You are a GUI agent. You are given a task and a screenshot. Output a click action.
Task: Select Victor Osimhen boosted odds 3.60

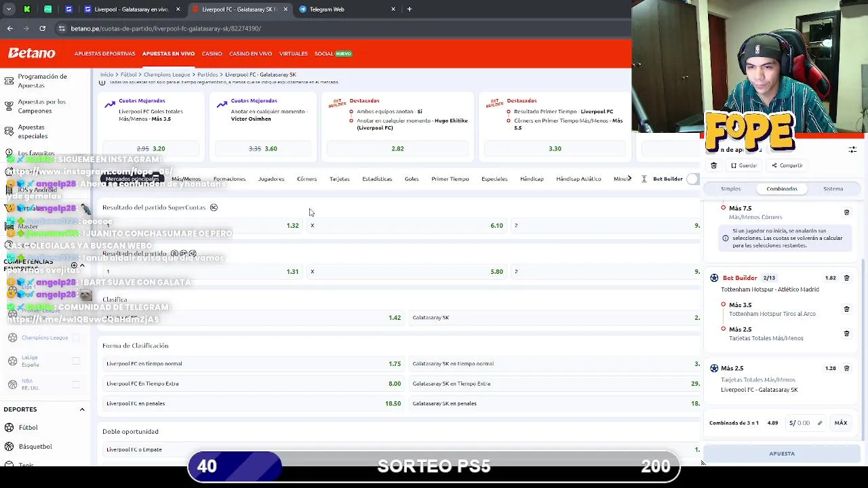tap(262, 148)
